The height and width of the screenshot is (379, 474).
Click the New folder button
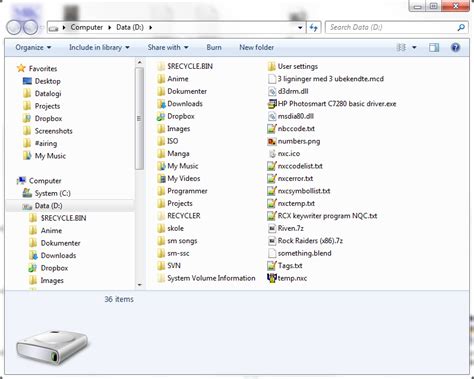257,47
